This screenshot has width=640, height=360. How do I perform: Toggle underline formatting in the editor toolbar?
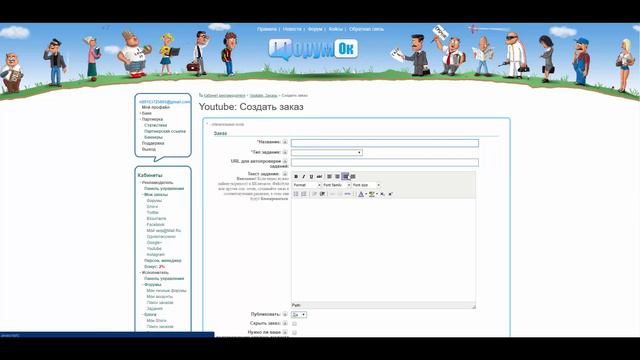click(311, 176)
